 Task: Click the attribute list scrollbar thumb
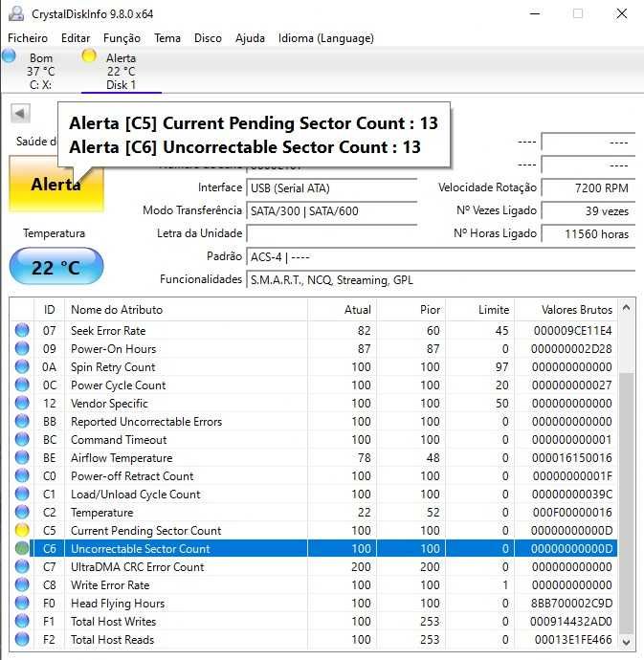click(627, 502)
